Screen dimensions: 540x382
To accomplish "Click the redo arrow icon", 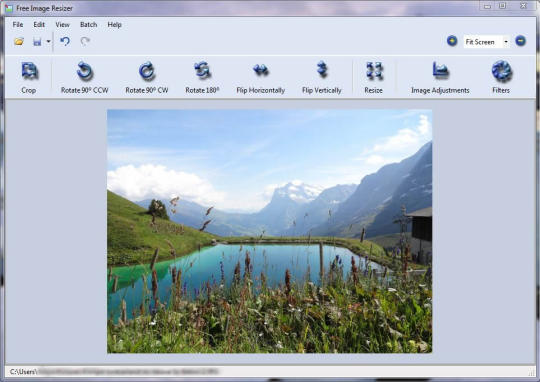I will coord(85,42).
